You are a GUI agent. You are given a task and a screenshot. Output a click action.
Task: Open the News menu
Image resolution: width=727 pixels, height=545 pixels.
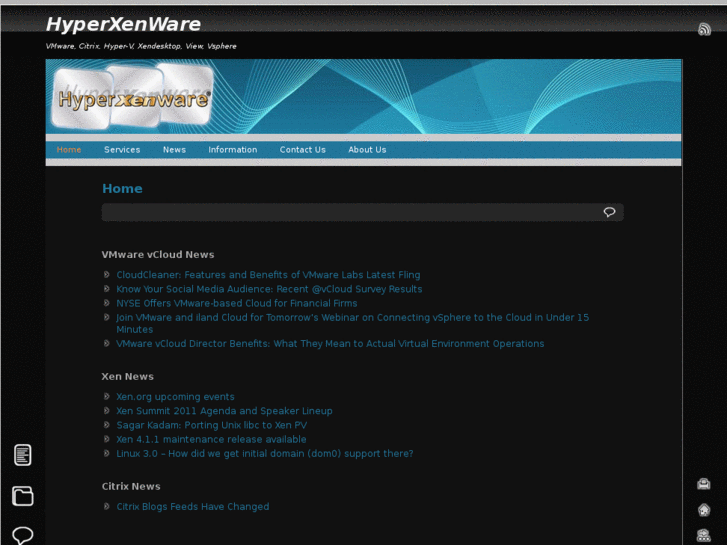[174, 150]
